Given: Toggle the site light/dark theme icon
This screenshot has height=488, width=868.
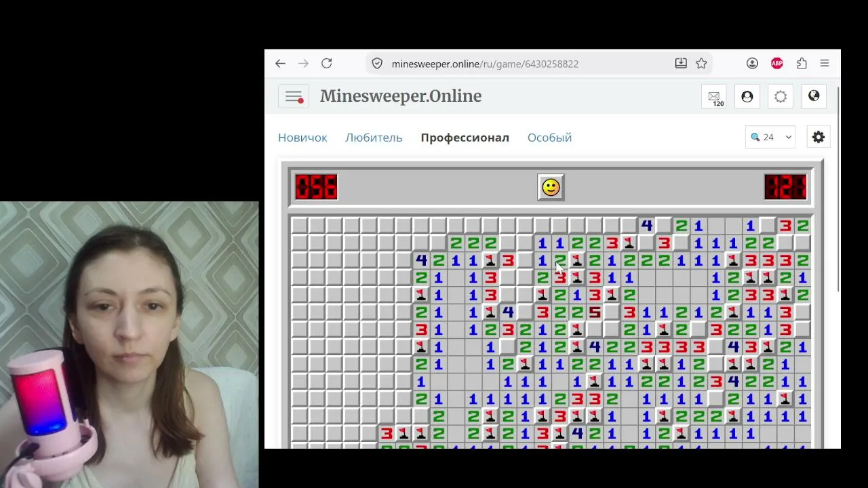Looking at the screenshot, I should tap(781, 97).
